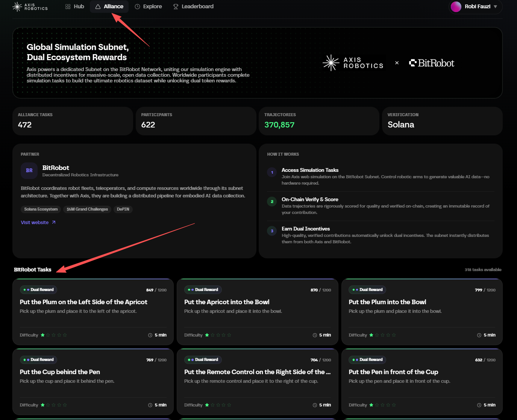This screenshot has height=420, width=517.
Task: Click the Verification Solana stat card
Action: click(x=442, y=121)
